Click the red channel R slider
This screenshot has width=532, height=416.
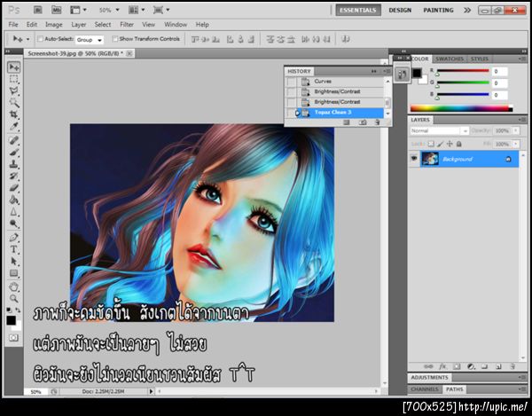(463, 71)
